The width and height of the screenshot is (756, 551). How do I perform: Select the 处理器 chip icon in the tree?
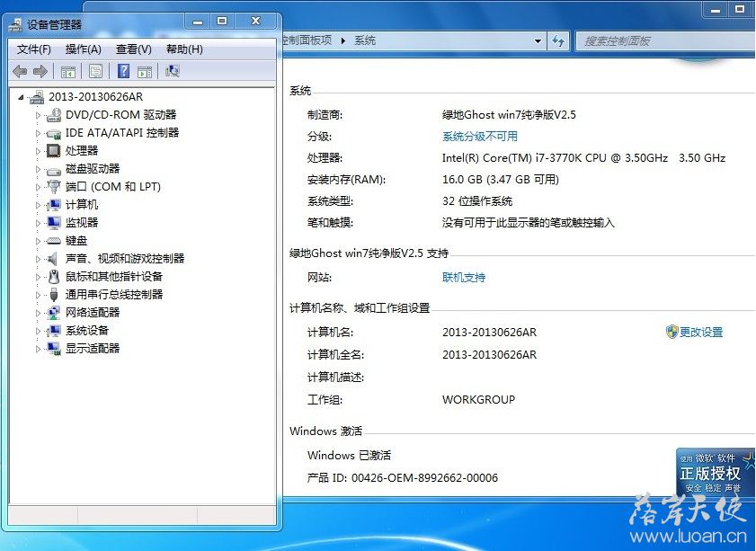(x=54, y=151)
